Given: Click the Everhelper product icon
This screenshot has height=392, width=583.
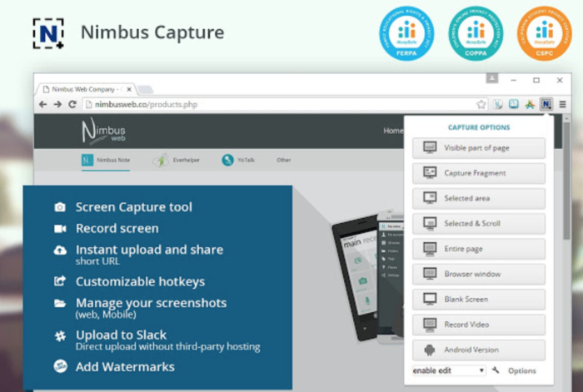Looking at the screenshot, I should pos(161,160).
